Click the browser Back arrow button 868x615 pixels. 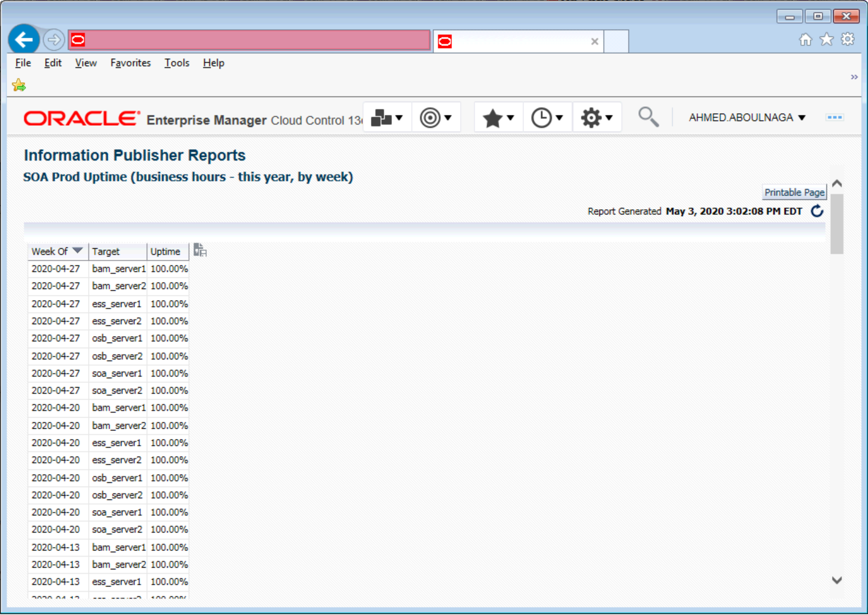coord(24,40)
